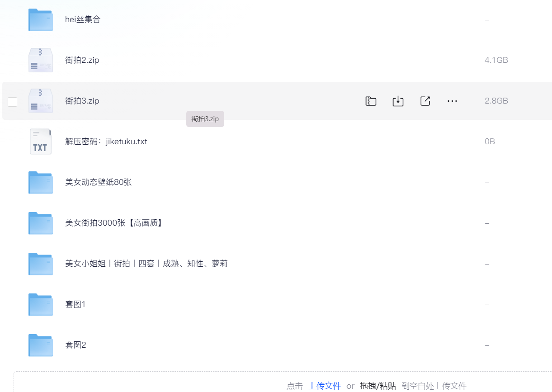
Task: Open folder named 美女街拍3000张【高画质】
Action: [x=114, y=223]
